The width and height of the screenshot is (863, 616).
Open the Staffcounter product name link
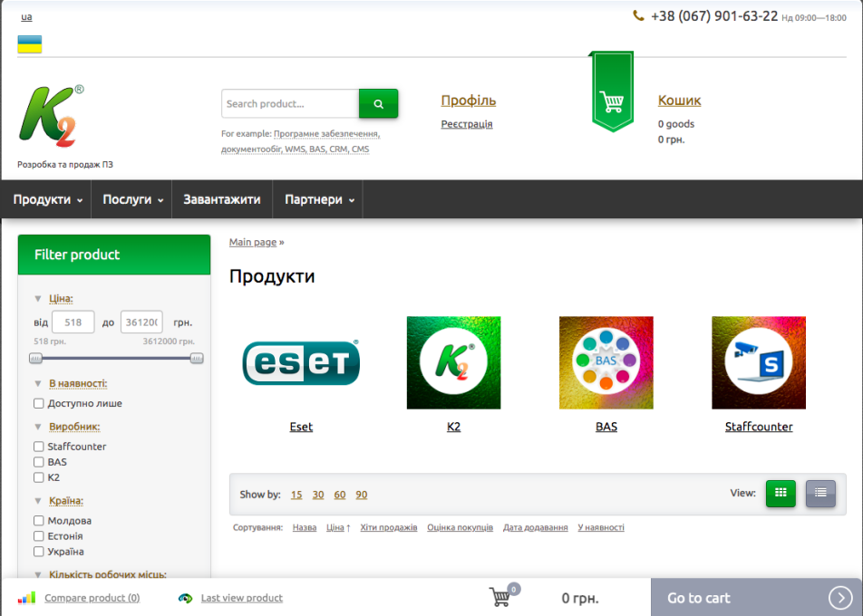(759, 427)
